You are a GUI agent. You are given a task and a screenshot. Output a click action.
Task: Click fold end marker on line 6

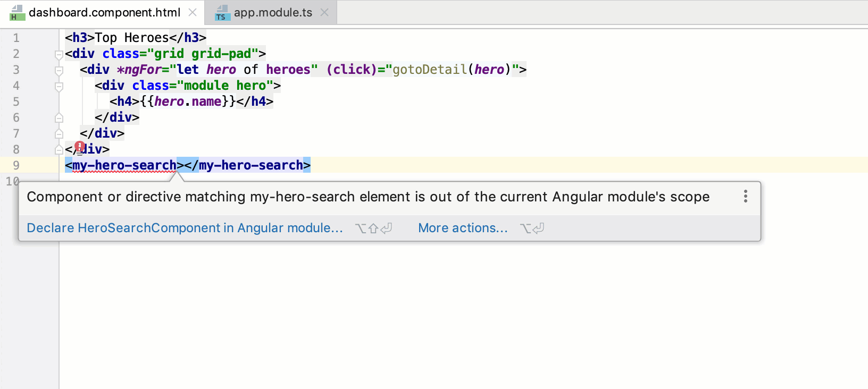tap(59, 117)
